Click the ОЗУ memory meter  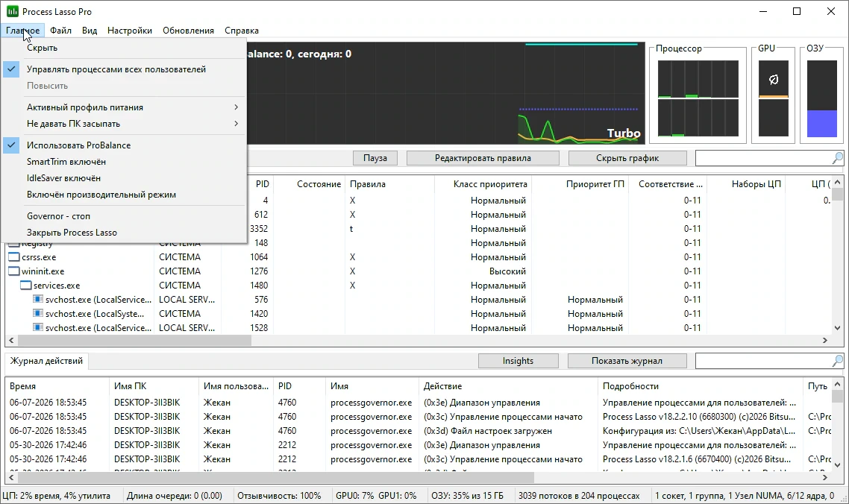click(x=822, y=98)
